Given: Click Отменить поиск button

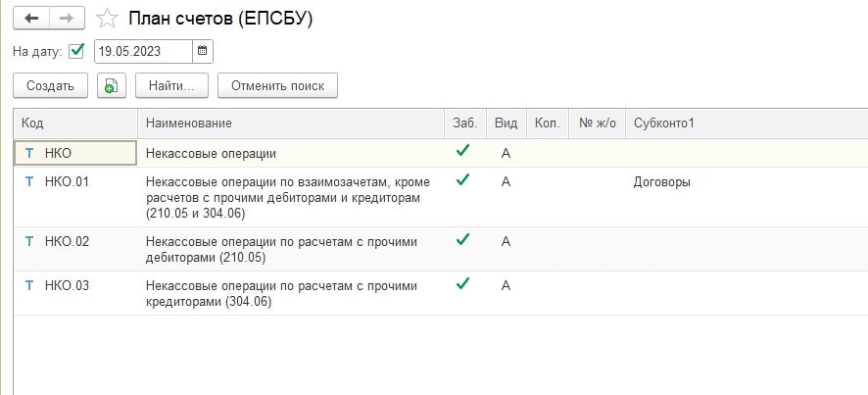Looking at the screenshot, I should tap(277, 86).
